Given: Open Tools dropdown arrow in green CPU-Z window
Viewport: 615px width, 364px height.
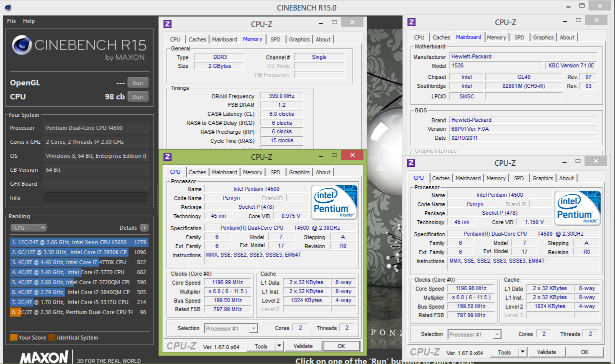Looking at the screenshot, I should [279, 346].
